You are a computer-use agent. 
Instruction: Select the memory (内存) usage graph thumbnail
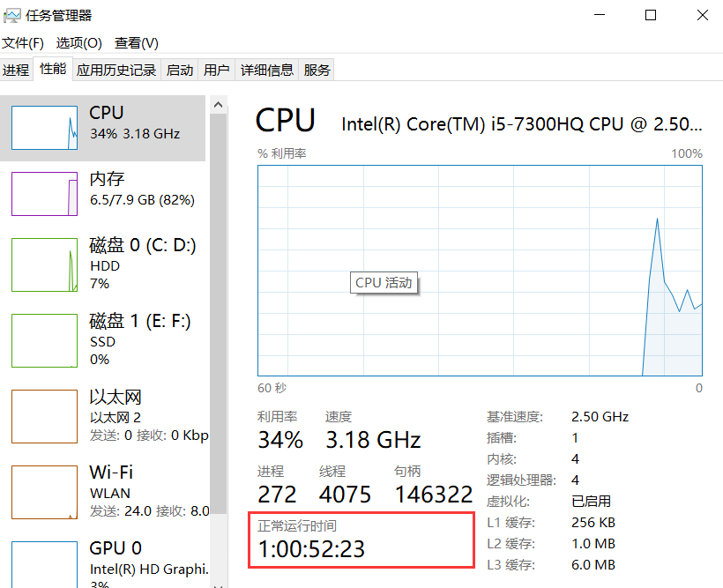click(44, 193)
